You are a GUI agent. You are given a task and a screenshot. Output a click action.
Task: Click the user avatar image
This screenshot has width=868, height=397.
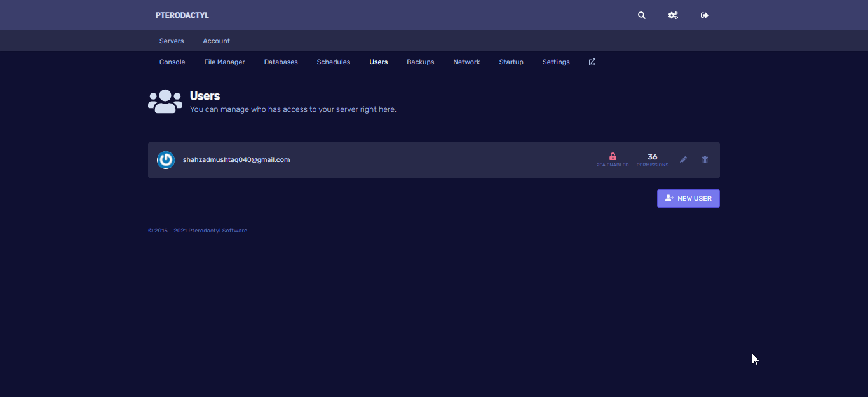(166, 160)
